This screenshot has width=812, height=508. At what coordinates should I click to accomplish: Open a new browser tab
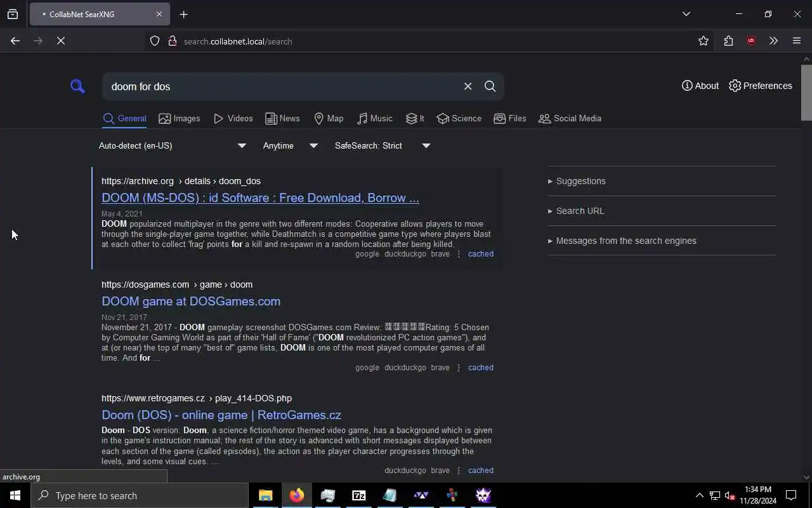pos(184,15)
